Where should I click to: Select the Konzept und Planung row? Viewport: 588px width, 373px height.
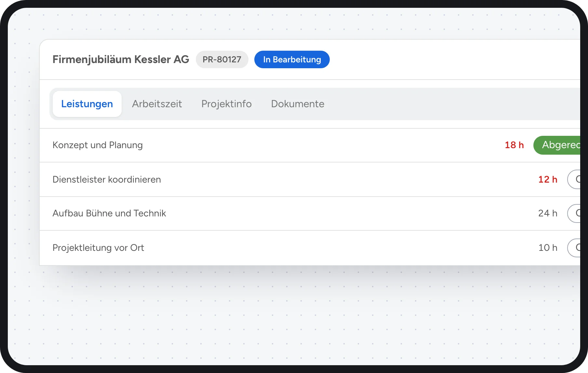click(x=310, y=145)
